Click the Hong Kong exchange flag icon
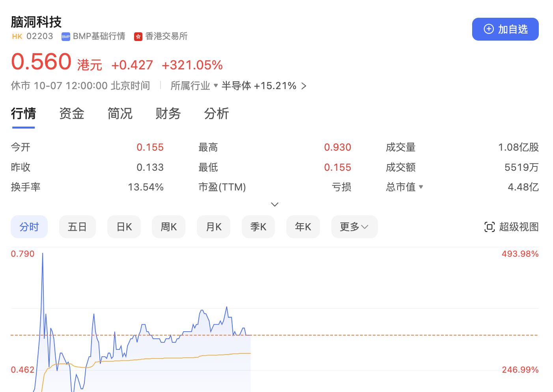Screen dimensions: 553x392 138,37
